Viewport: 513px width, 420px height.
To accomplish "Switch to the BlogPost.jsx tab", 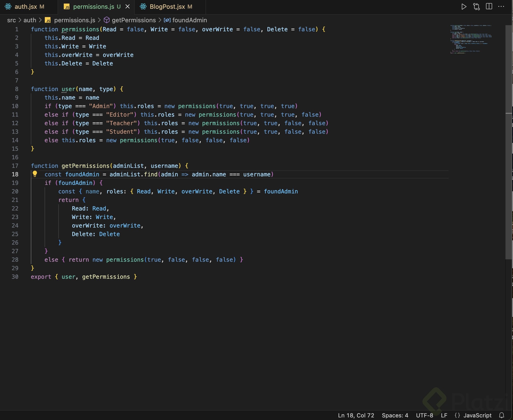I will (167, 7).
